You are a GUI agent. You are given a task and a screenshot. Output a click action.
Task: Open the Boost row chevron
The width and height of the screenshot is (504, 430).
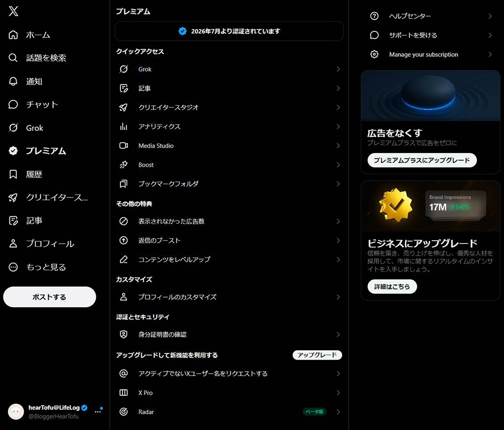click(x=338, y=165)
